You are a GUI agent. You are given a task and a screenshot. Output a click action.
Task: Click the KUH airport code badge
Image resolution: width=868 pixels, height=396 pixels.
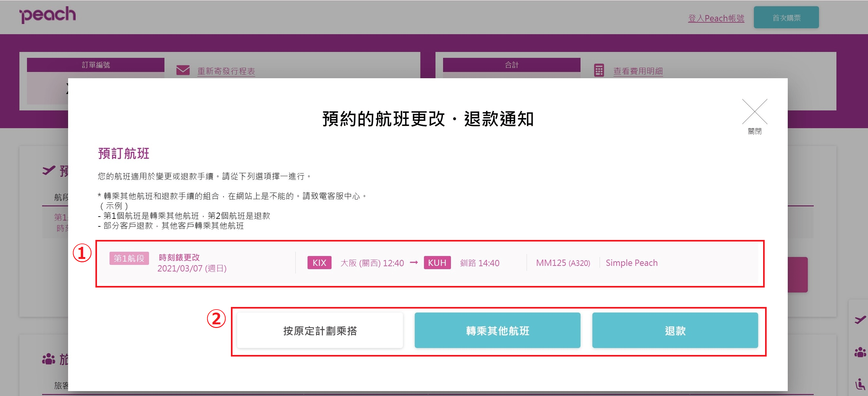click(437, 263)
